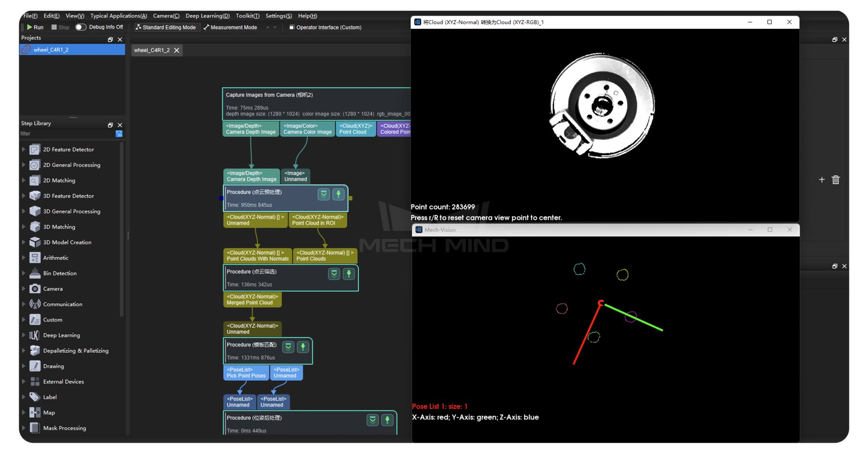The width and height of the screenshot is (868, 453).
Task: Toggle the Debug Info switch
Action: [x=80, y=27]
